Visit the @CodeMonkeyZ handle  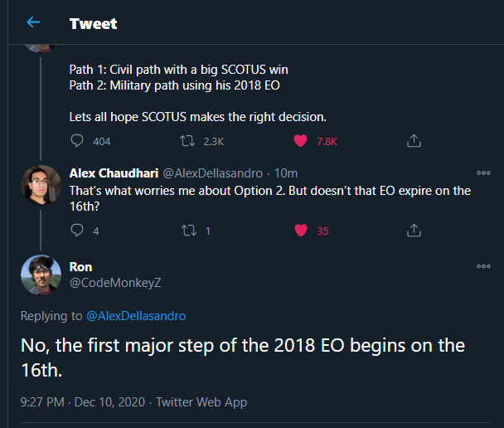(115, 282)
